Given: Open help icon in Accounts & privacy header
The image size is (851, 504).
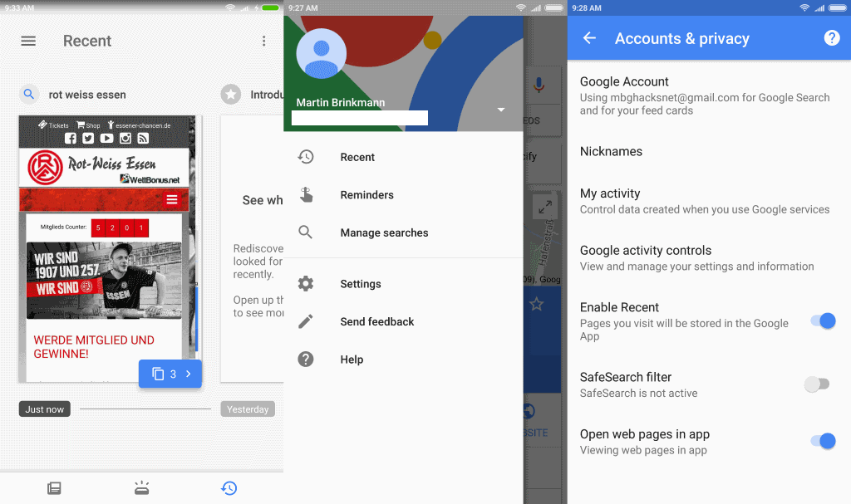Looking at the screenshot, I should (x=831, y=38).
